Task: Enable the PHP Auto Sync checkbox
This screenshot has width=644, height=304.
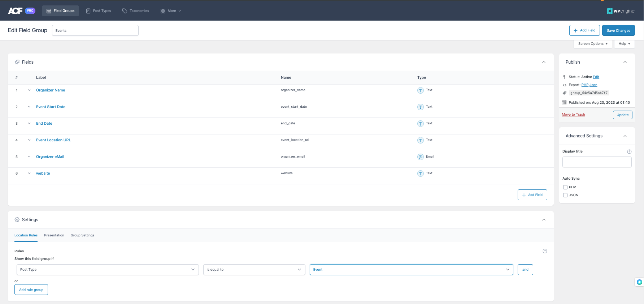Action: pyautogui.click(x=565, y=187)
